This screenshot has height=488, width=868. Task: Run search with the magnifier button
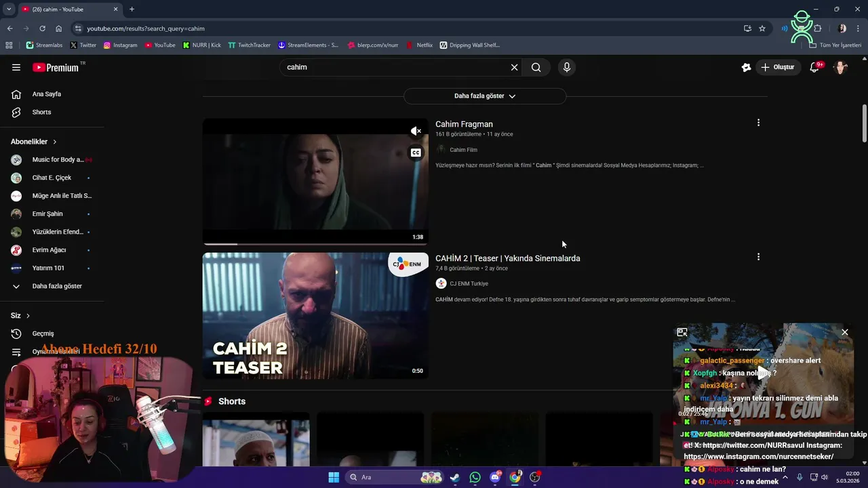(536, 67)
